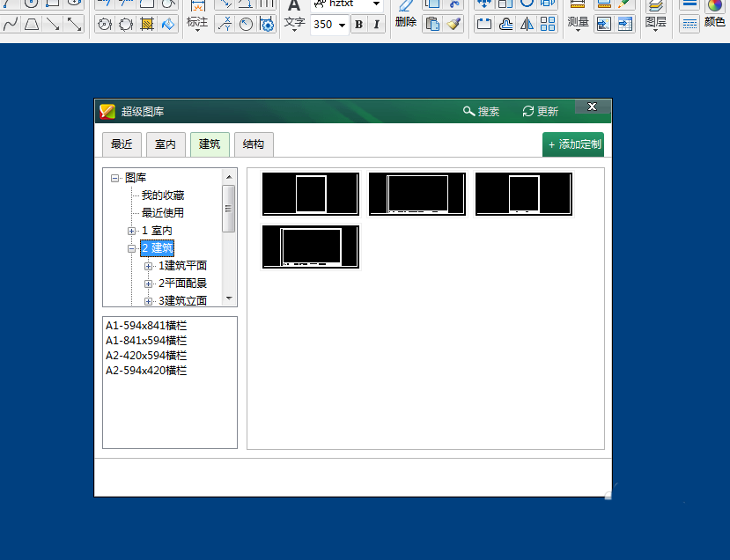Select the revision cloud circle tool

[126, 24]
